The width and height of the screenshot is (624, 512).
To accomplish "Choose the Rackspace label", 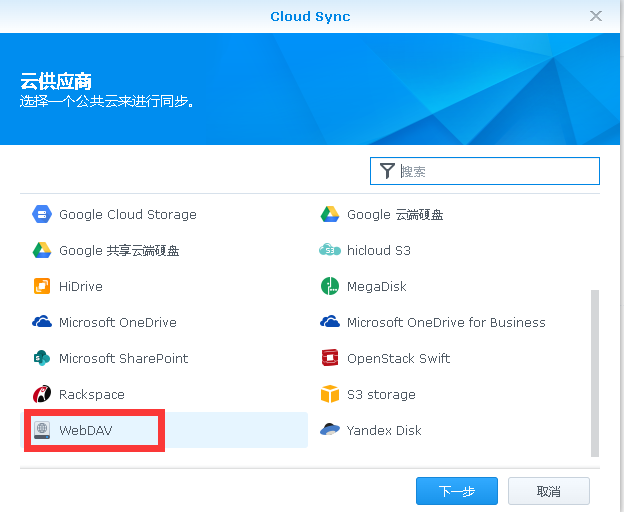I will pyautogui.click(x=92, y=394).
